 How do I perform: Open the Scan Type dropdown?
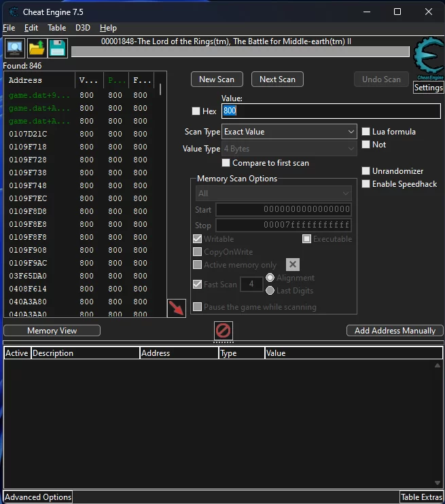pyautogui.click(x=289, y=132)
